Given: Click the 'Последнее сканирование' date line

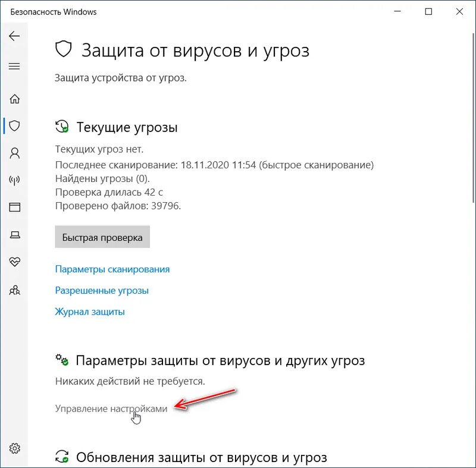Looking at the screenshot, I should point(214,165).
